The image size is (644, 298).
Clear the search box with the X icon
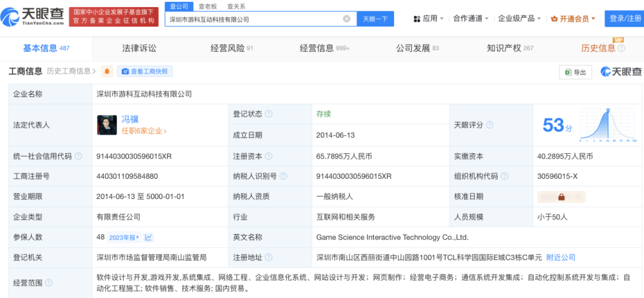[346, 19]
